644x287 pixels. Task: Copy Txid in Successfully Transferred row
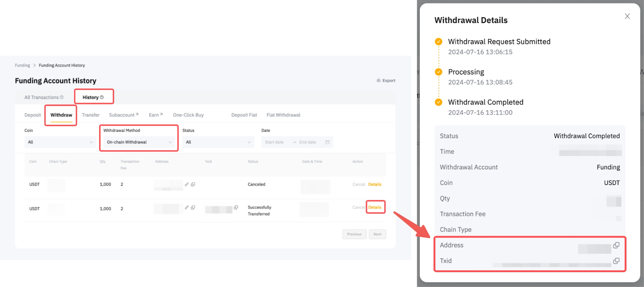pos(236,207)
